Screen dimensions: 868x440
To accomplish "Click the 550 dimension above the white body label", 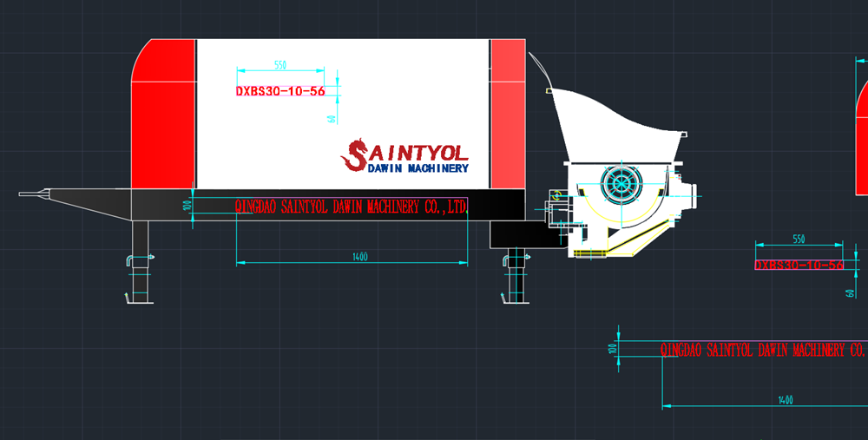I will click(x=280, y=65).
